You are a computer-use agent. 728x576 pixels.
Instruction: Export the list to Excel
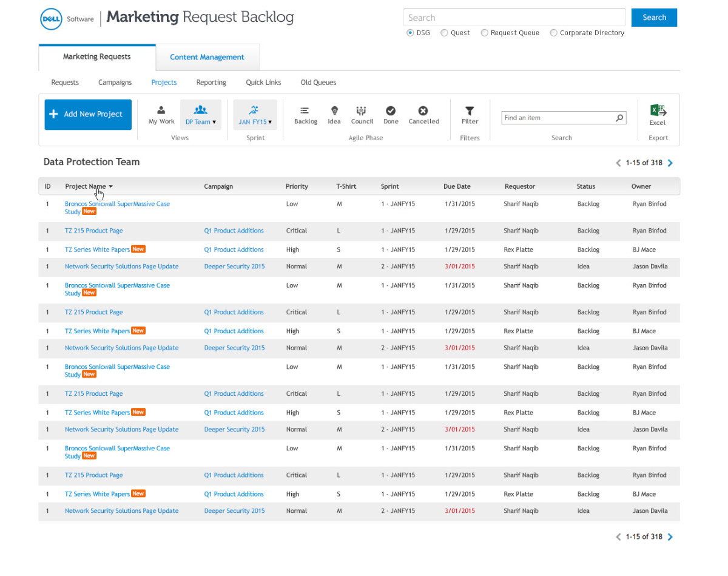[x=658, y=115]
